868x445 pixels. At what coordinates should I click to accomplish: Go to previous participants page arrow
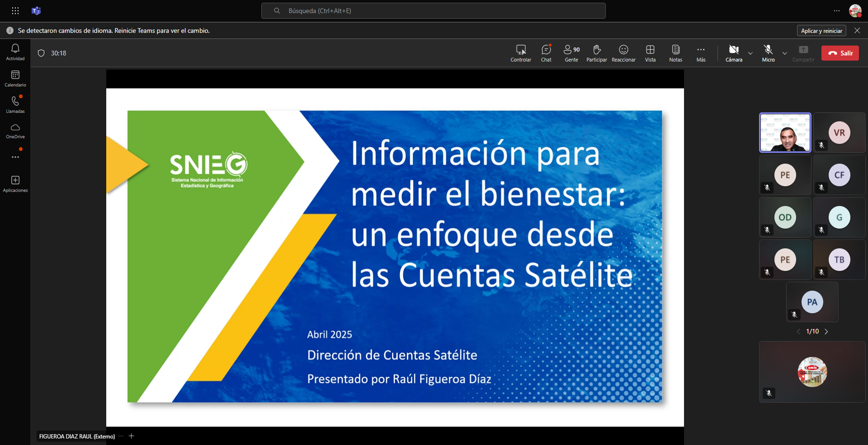pyautogui.click(x=798, y=332)
